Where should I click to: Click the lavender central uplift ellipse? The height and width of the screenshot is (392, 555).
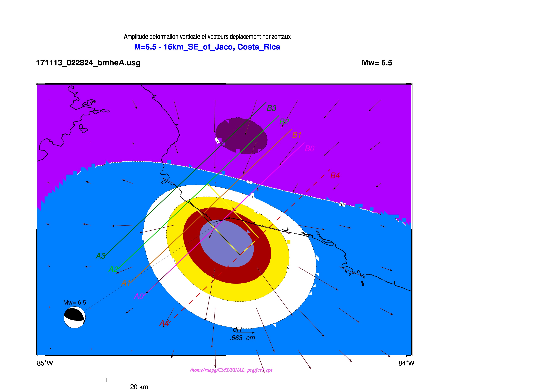coord(227,244)
